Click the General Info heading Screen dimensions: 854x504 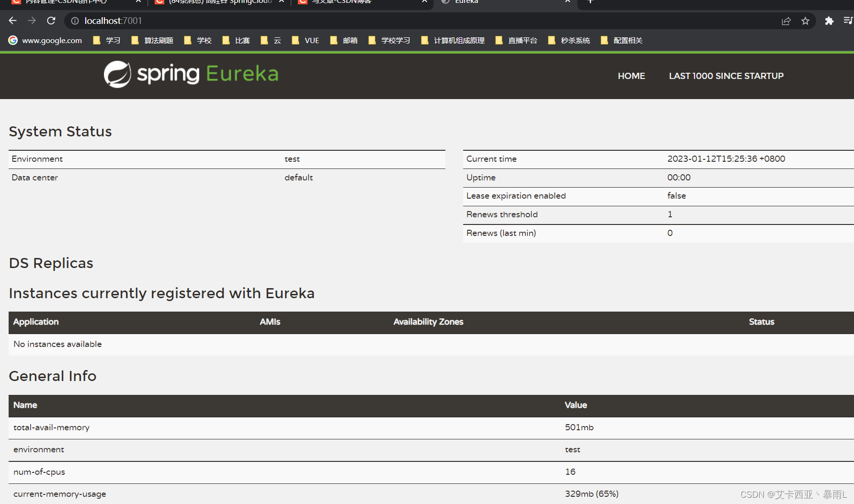tap(53, 376)
